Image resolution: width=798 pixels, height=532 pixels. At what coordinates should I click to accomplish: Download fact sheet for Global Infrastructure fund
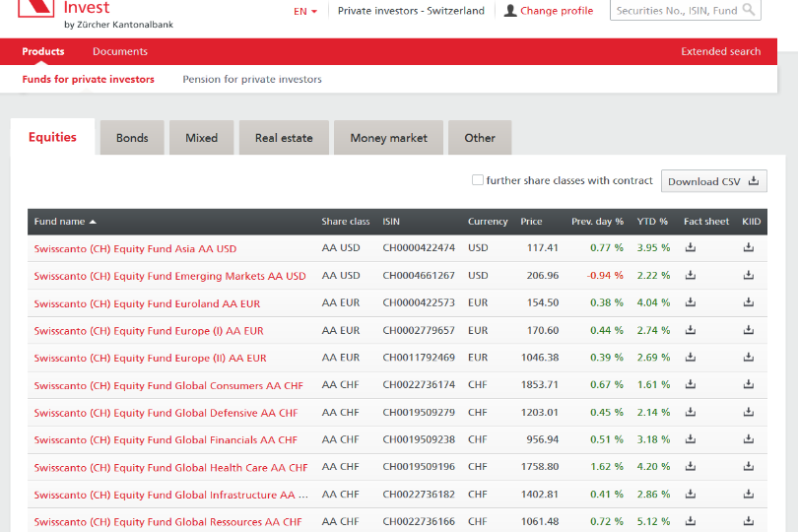690,494
